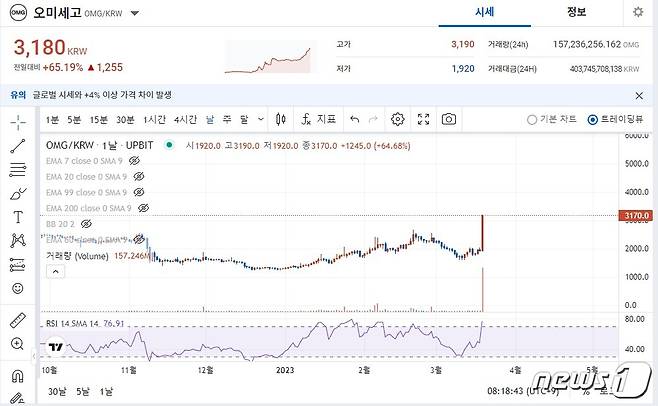Open the OMG/KRW market selector dropdown
This screenshot has height=406, width=658.
[x=135, y=13]
